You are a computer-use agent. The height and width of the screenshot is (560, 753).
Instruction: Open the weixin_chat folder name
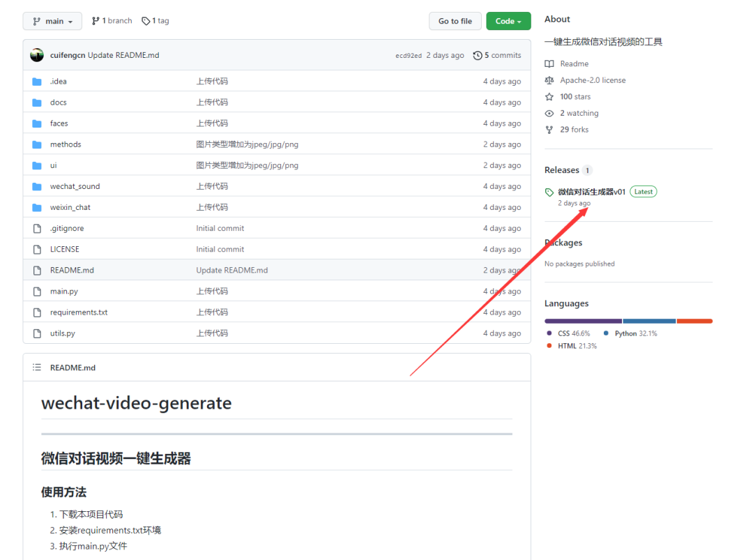pos(70,207)
